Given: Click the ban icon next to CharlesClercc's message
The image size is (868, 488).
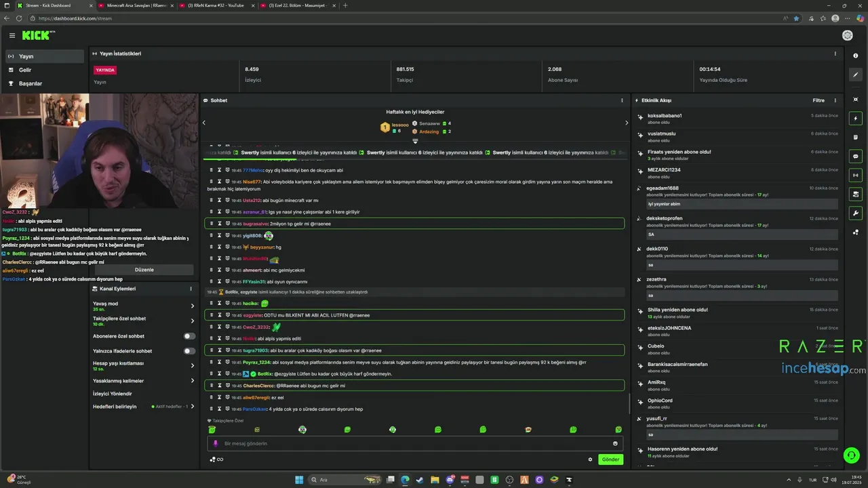Looking at the screenshot, I should (x=227, y=386).
